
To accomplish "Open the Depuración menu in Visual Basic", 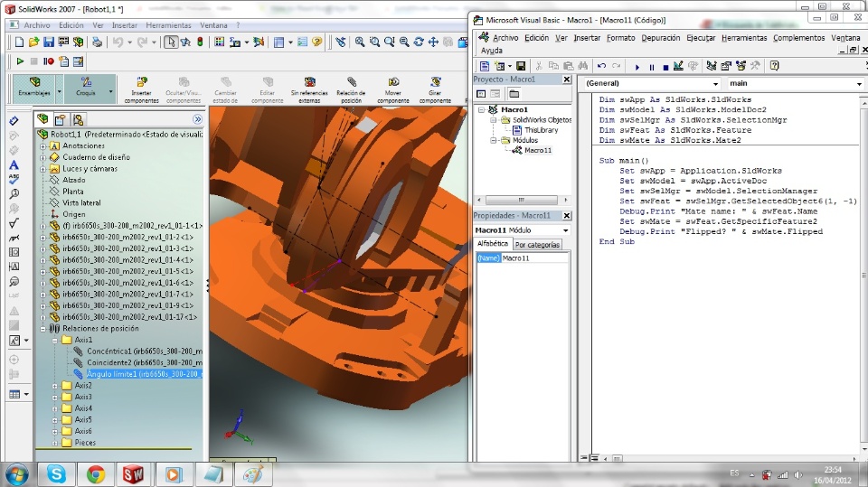I will (660, 38).
